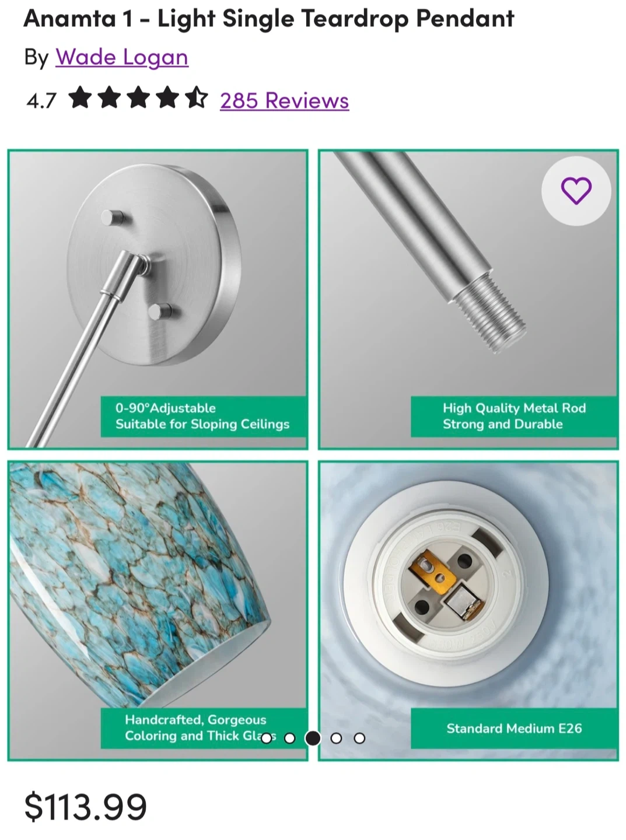
Task: Open the Wade Logan brand link
Action: pos(122,57)
